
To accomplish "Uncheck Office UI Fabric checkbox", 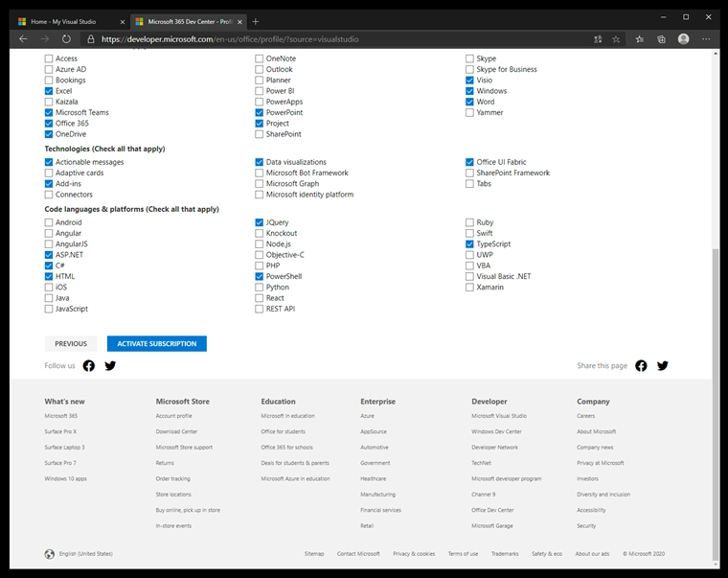I will coord(469,162).
